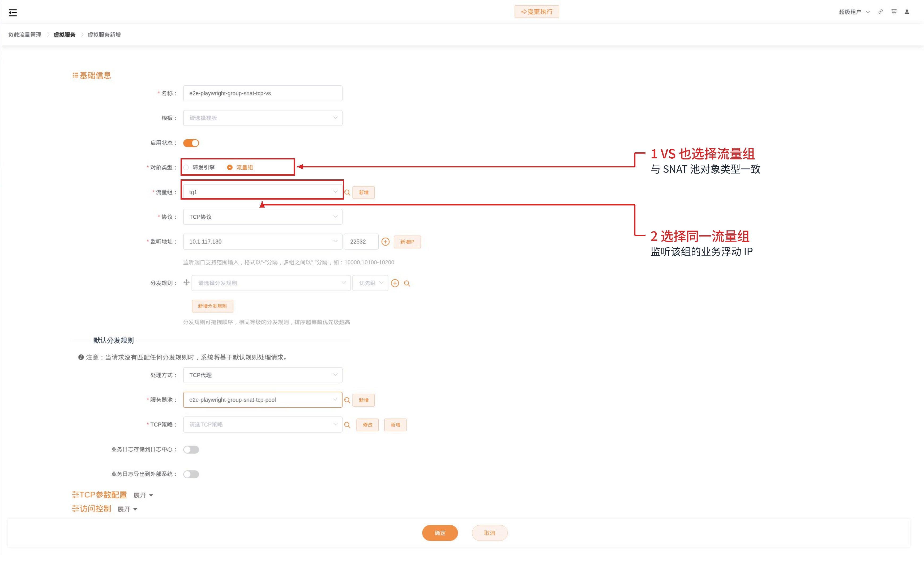Open the 请选择分发规则 dropdown

click(271, 283)
